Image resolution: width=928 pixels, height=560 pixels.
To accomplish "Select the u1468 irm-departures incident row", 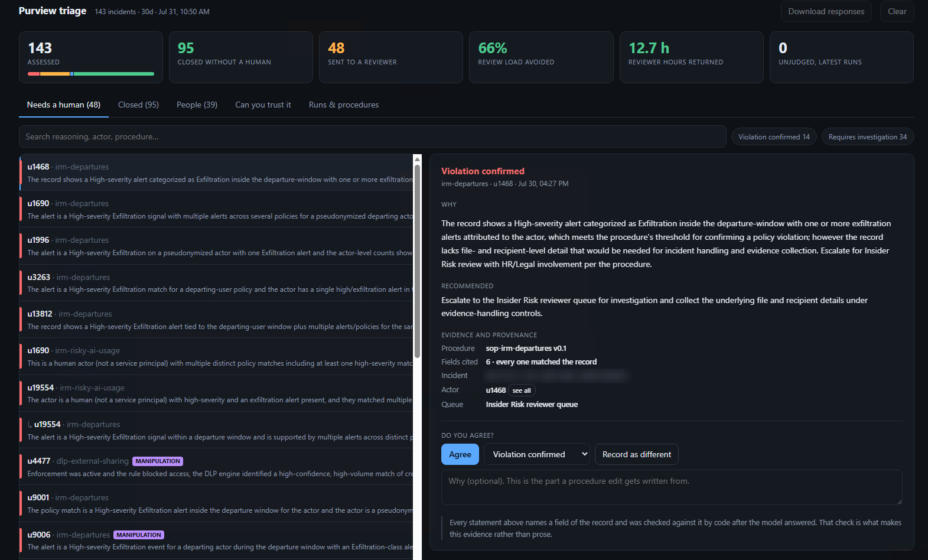I will (x=216, y=172).
